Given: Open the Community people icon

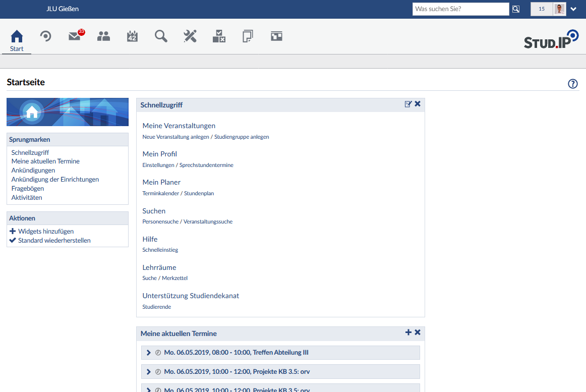Looking at the screenshot, I should pos(103,36).
